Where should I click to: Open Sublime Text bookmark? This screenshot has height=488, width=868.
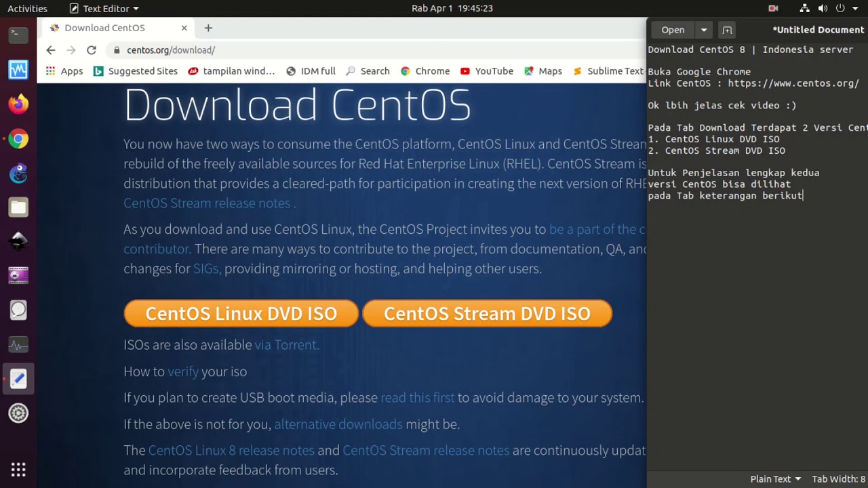[608, 71]
